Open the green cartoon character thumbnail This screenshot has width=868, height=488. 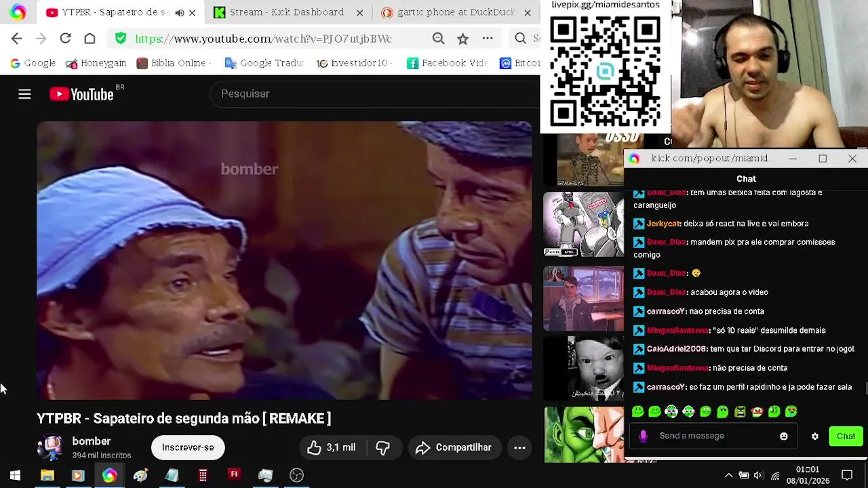583,434
